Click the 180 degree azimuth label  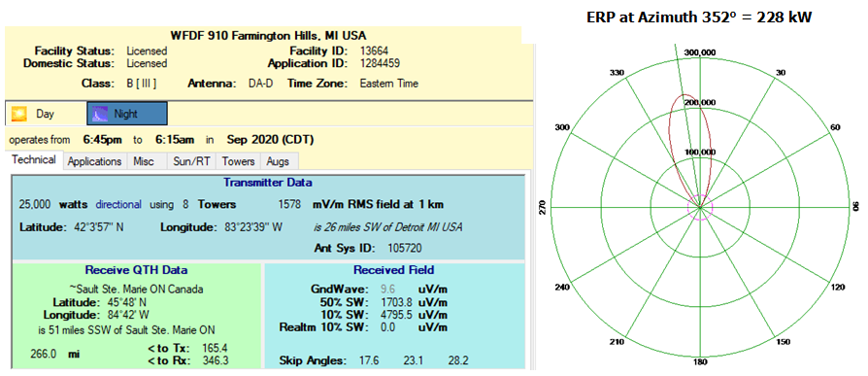click(x=700, y=362)
